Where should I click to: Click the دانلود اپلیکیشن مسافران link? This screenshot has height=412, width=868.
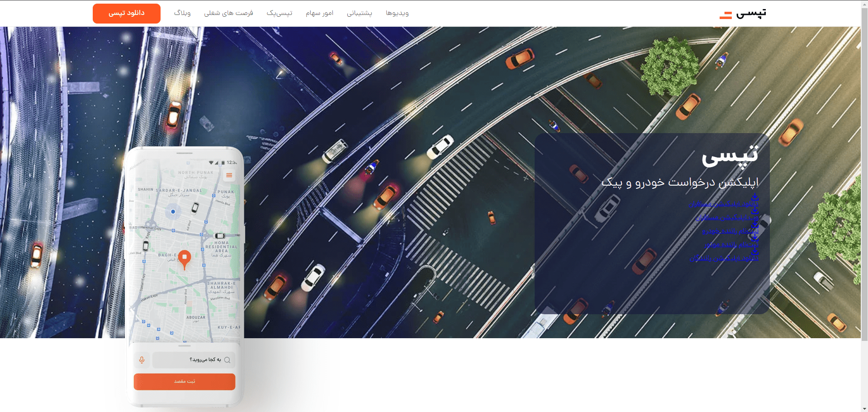point(724,204)
